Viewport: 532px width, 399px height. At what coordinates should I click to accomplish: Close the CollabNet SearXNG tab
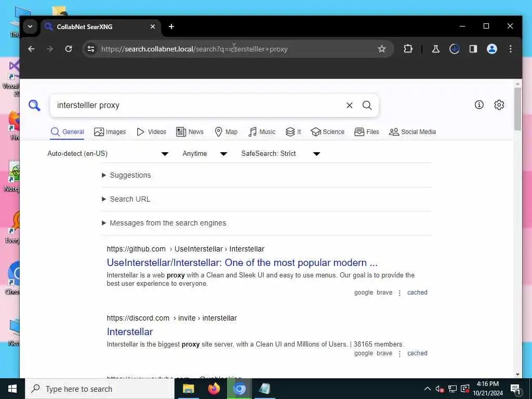tap(153, 26)
